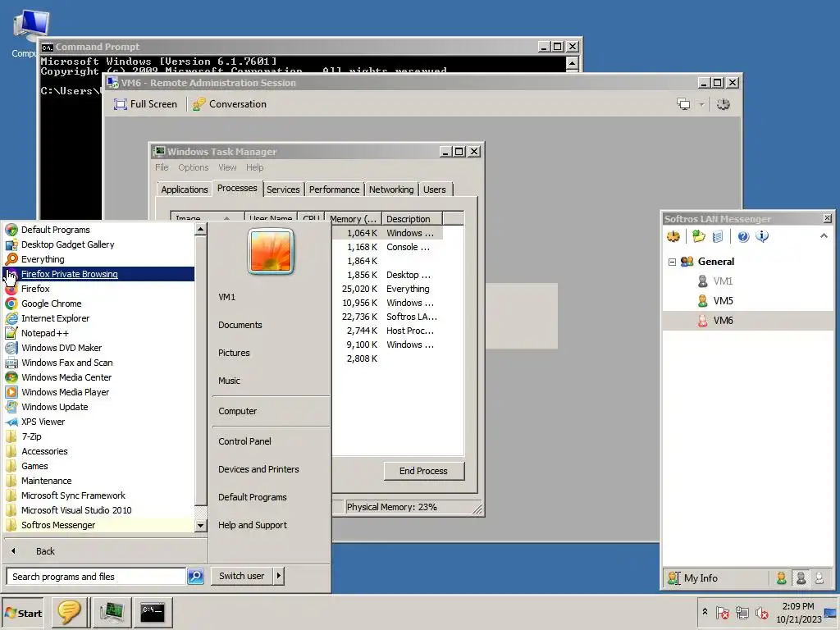Open Windows Update

[99, 407]
